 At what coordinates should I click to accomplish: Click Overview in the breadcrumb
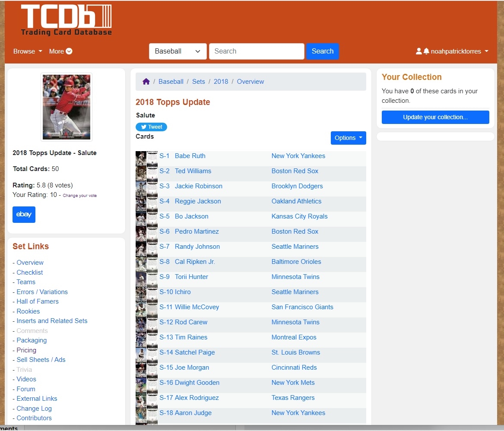250,82
